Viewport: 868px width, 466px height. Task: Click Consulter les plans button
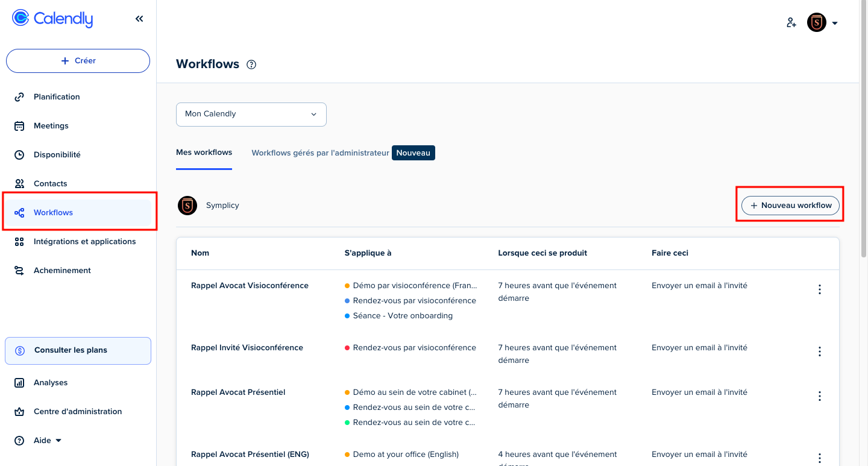click(x=78, y=350)
